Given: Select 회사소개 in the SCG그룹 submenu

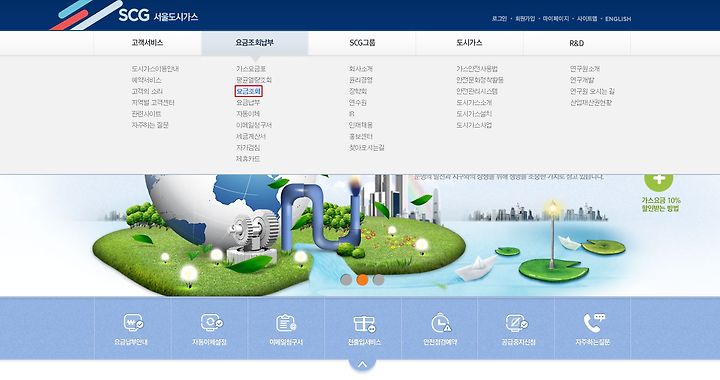Looking at the screenshot, I should [x=361, y=69].
